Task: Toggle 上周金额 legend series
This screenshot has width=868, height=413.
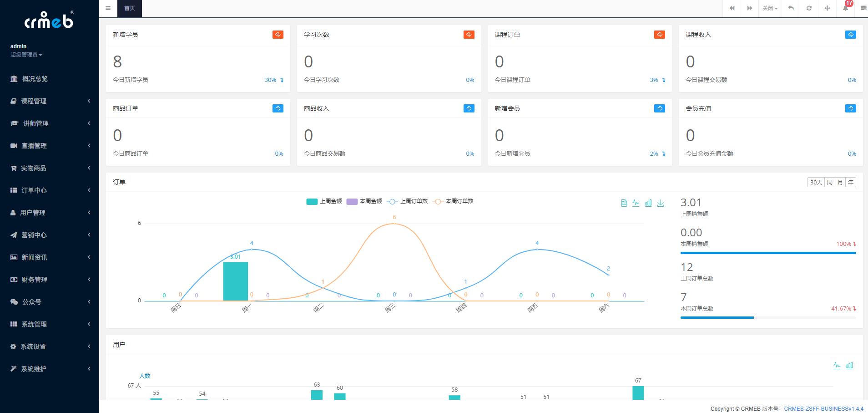Action: [324, 201]
